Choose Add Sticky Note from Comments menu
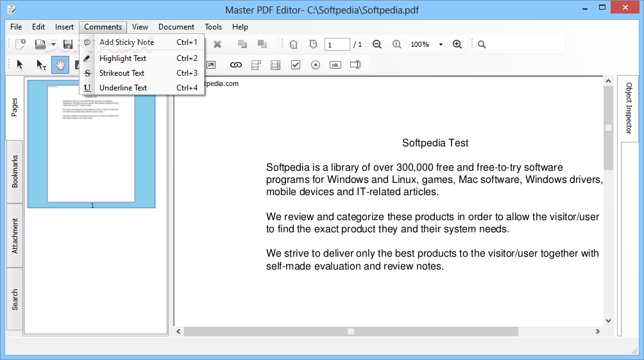This screenshot has width=644, height=360. [x=142, y=42]
